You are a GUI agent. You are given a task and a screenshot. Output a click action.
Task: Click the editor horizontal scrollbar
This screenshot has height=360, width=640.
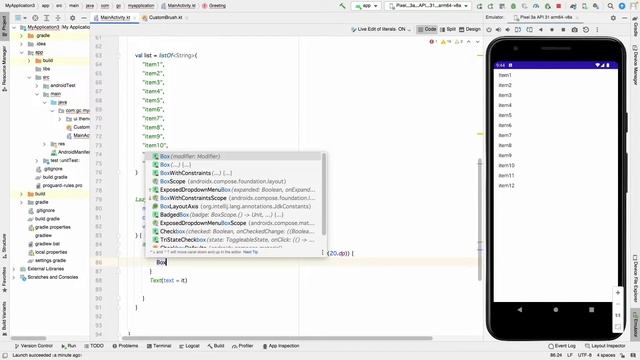coord(277,338)
